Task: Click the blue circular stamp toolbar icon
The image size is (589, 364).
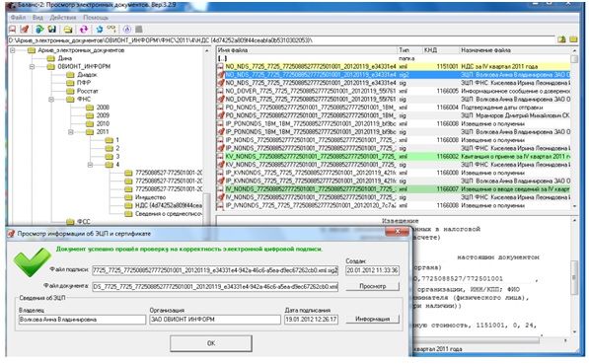Action: point(127,29)
